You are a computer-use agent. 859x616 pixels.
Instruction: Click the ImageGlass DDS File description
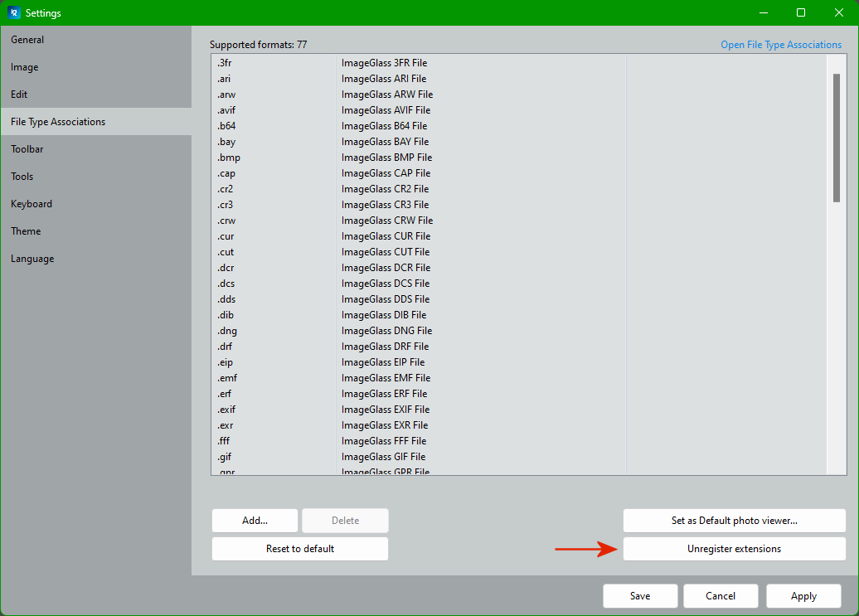coord(385,299)
